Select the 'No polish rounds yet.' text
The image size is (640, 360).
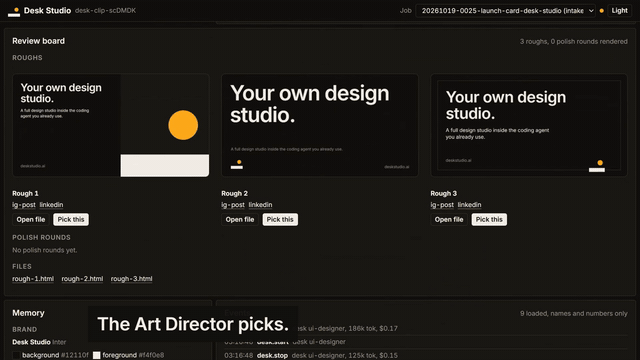pos(44,250)
